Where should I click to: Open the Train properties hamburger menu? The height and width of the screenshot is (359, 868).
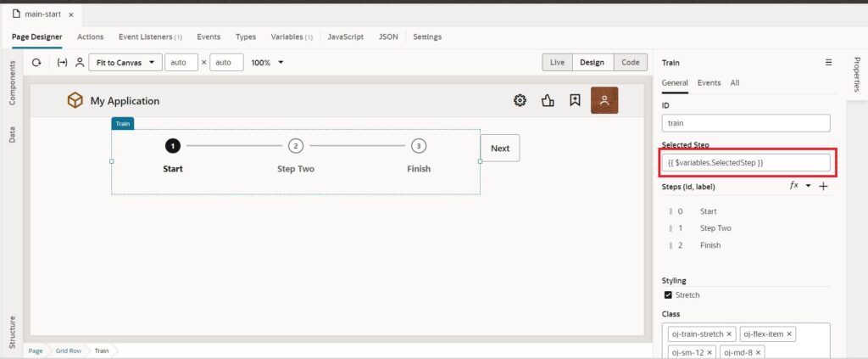[828, 62]
